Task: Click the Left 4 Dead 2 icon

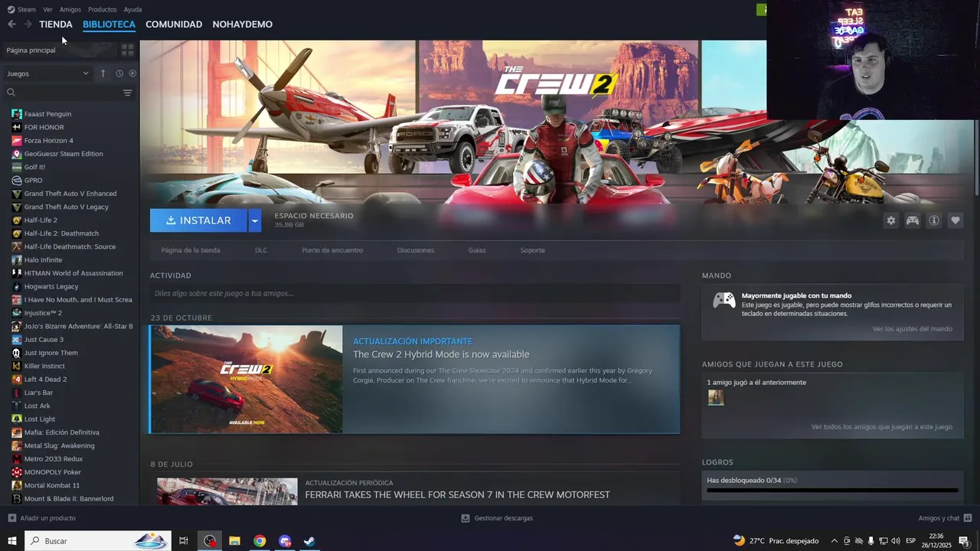Action: [16, 380]
